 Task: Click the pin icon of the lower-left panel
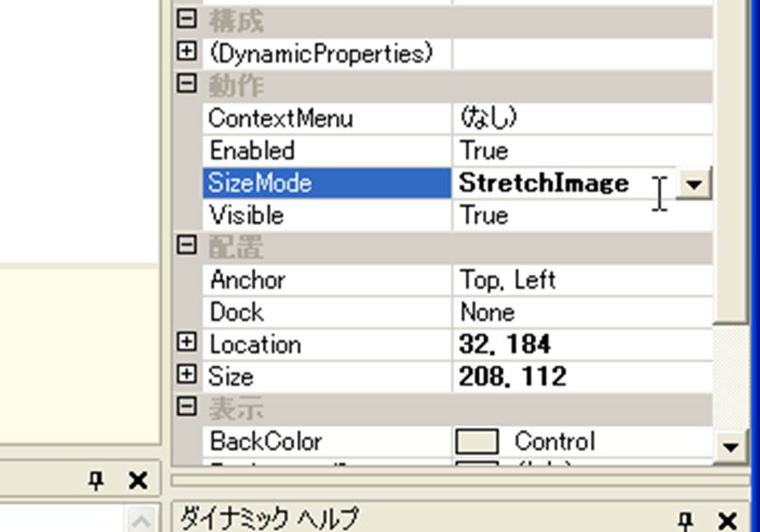tap(97, 480)
